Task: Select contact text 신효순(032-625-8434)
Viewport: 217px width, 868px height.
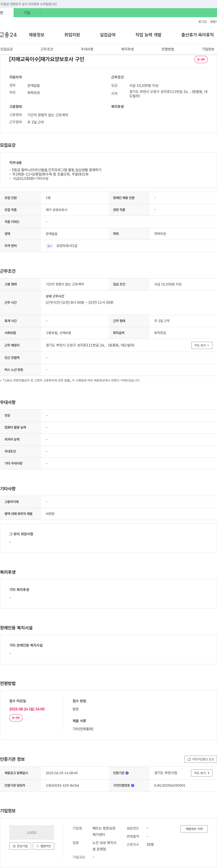Action: (62, 785)
